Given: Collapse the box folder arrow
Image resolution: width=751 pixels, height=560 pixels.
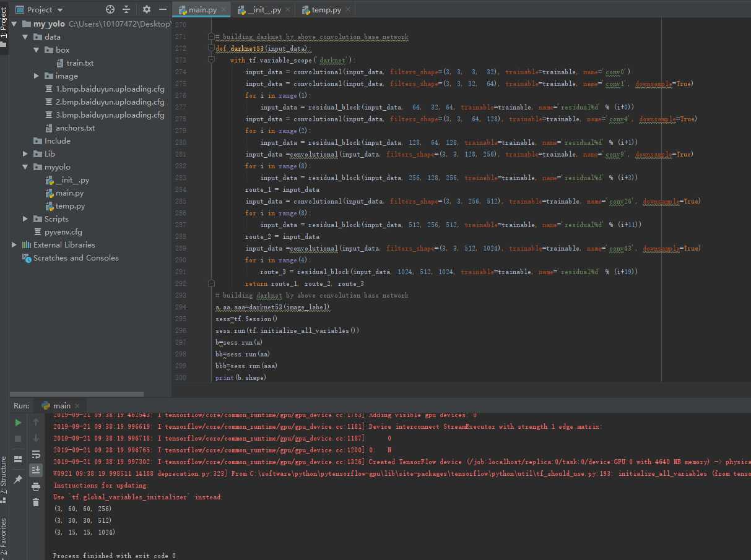Looking at the screenshot, I should [x=37, y=50].
